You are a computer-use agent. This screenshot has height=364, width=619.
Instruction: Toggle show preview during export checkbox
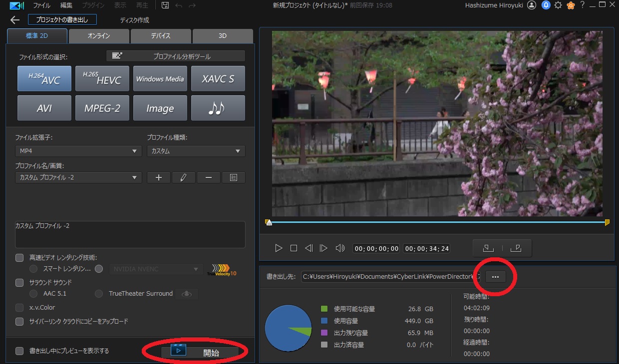coord(19,351)
